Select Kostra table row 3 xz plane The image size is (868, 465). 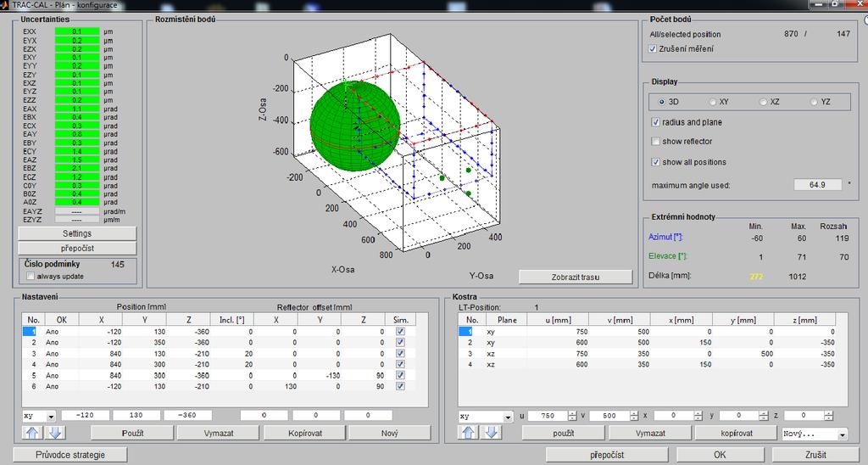click(x=647, y=353)
